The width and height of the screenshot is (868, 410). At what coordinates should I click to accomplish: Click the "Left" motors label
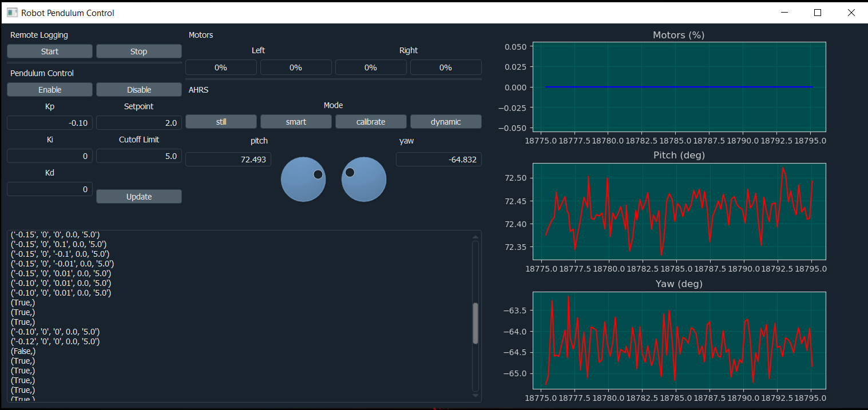pyautogui.click(x=259, y=50)
